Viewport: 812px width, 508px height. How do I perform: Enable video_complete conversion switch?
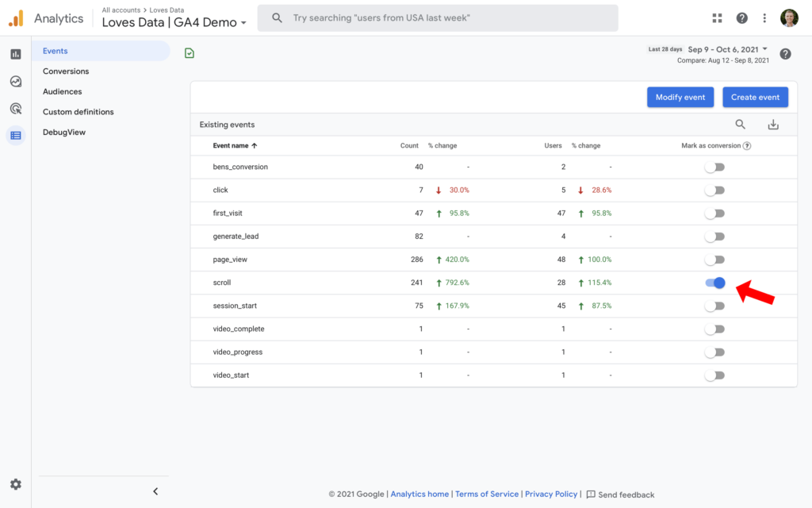click(x=714, y=329)
